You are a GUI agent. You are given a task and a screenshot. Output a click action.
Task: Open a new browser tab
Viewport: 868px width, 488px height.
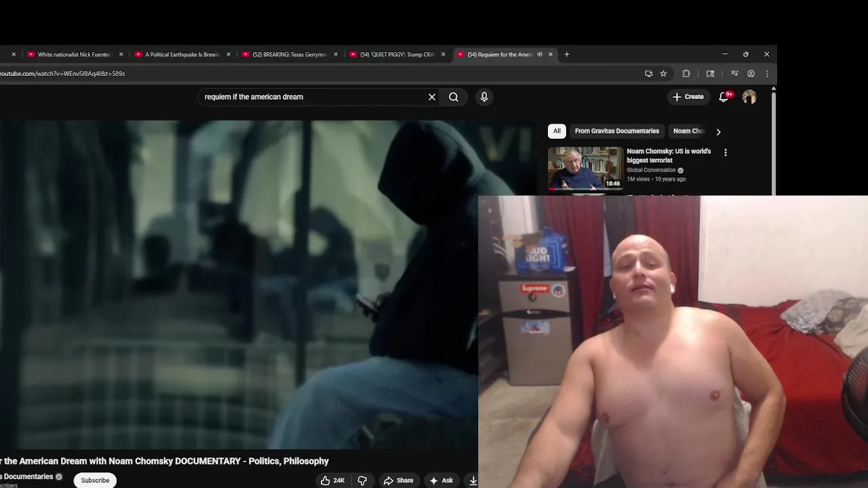coord(566,54)
